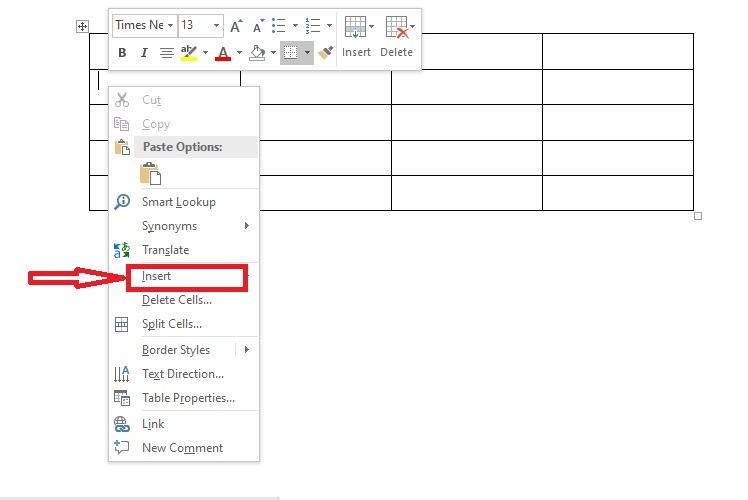
Task: Open Text Direction... from context menu
Action: (184, 374)
